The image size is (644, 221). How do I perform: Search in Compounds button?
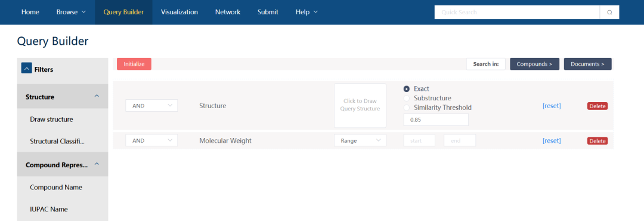tap(534, 64)
